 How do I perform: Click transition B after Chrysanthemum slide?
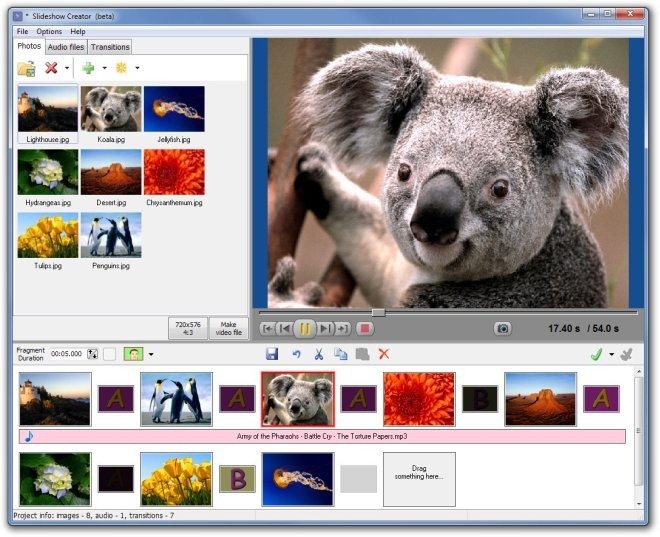(x=480, y=399)
